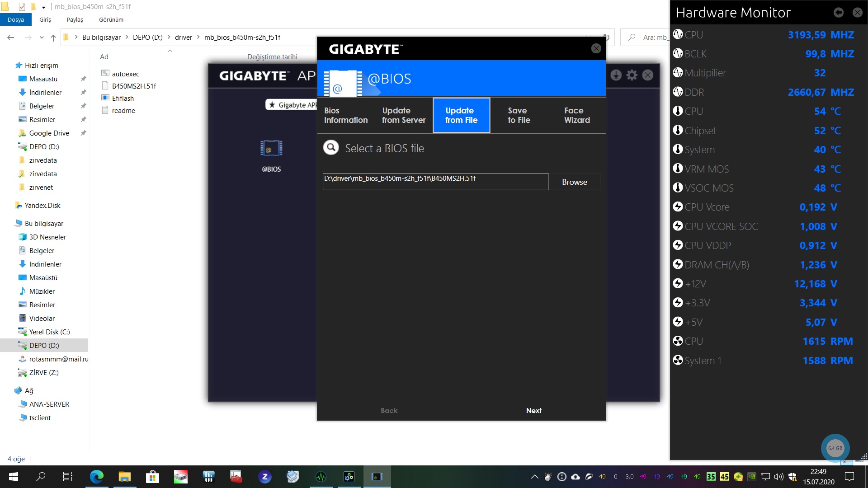
Task: Click the 64 GB floating memory widget
Action: (835, 448)
